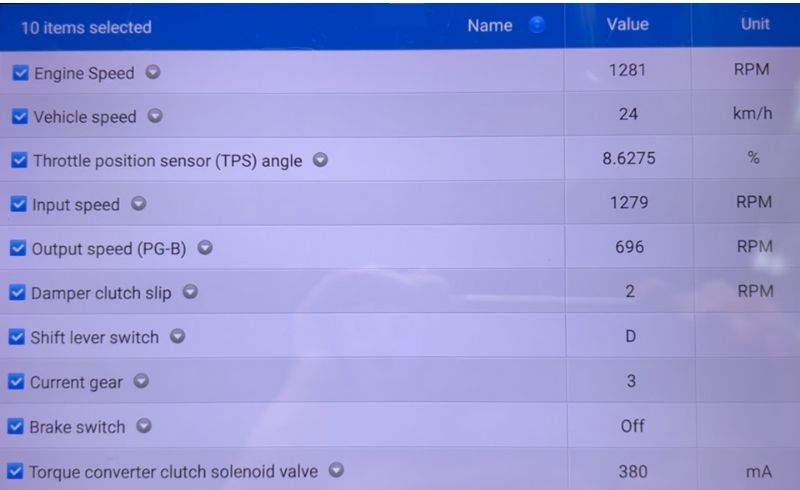This screenshot has height=490, width=800.
Task: Click the Unit column header
Action: point(754,24)
